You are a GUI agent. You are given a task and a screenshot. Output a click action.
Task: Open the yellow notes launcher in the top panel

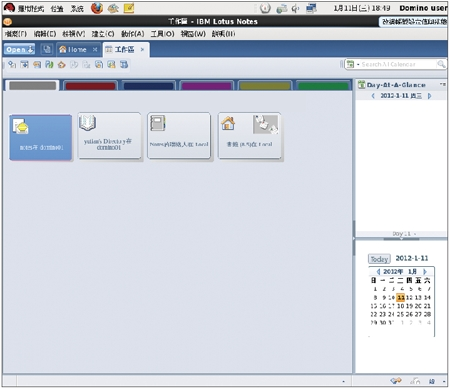point(129,8)
